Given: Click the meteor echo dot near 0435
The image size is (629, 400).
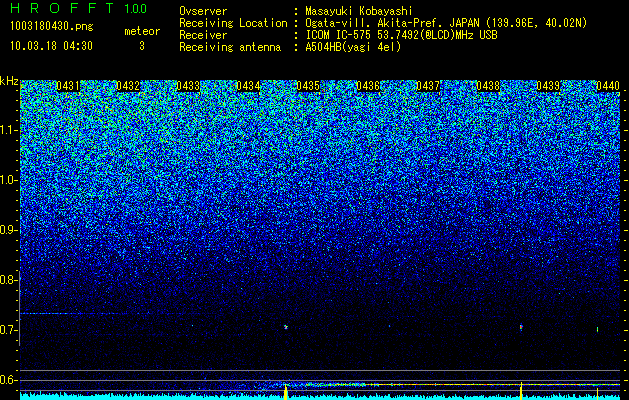Looking at the screenshot, I should [286, 327].
